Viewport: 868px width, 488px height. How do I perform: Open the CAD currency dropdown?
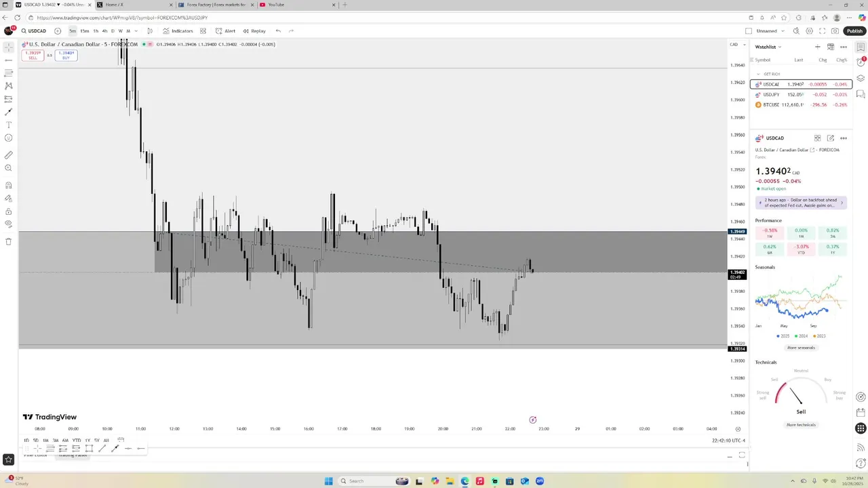click(x=736, y=45)
